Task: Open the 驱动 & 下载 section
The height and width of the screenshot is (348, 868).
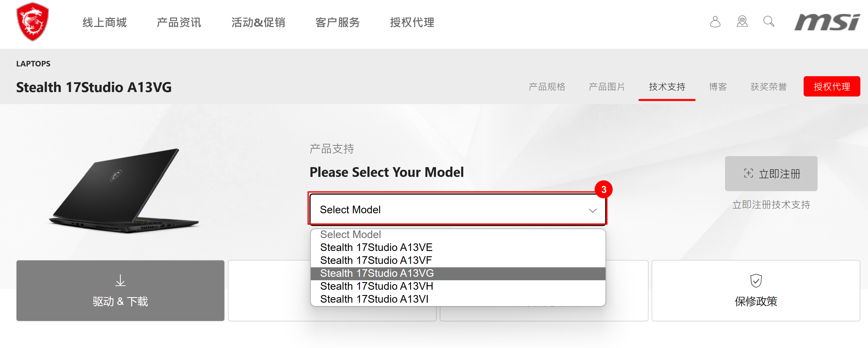Action: (120, 302)
